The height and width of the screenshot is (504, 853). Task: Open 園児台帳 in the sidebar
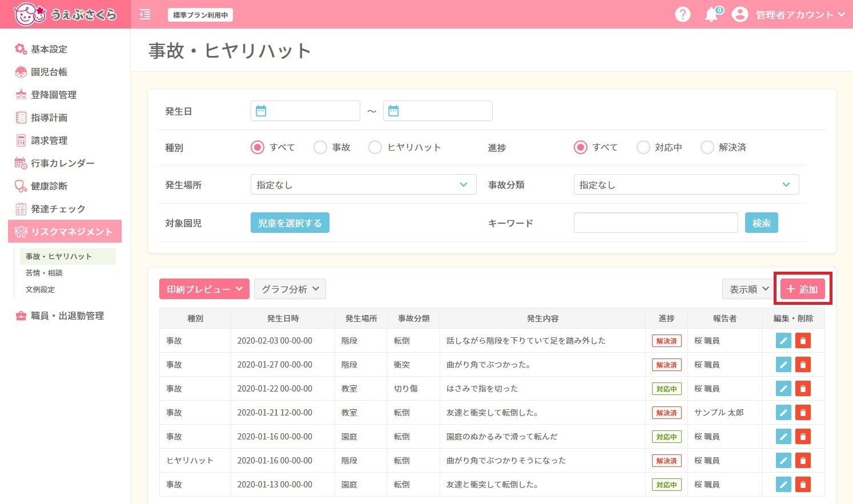(49, 72)
